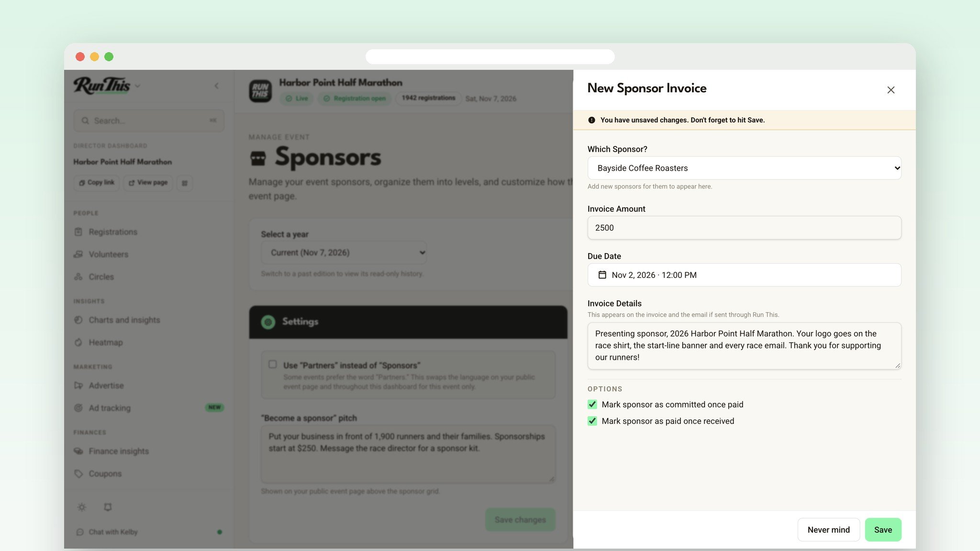
Task: Click the Settings gear icon header
Action: (x=268, y=322)
